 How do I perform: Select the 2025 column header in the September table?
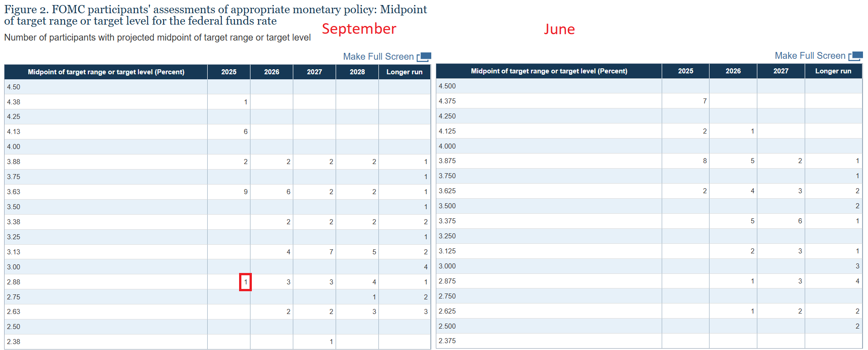click(x=229, y=72)
